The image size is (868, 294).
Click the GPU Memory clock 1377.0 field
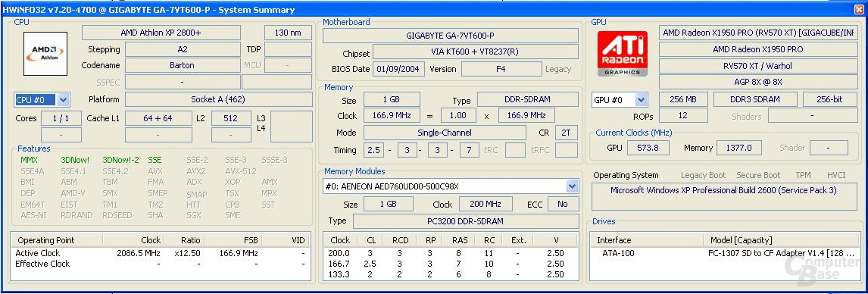point(739,148)
